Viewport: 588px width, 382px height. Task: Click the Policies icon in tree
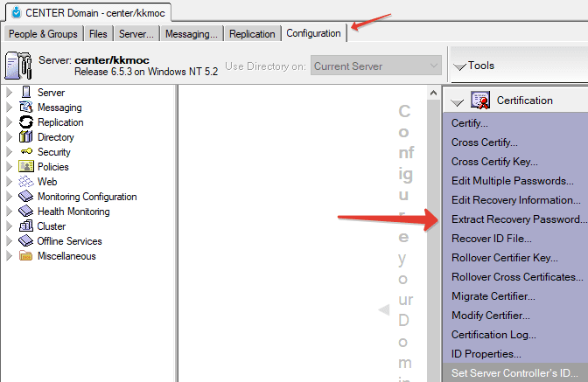[26, 167]
